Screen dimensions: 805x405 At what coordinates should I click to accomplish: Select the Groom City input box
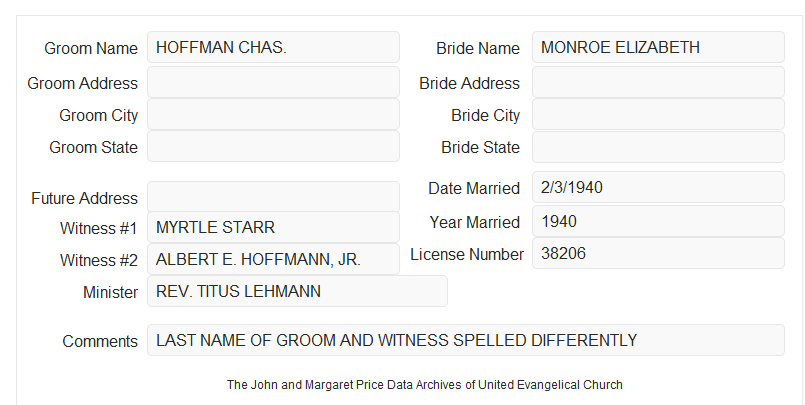click(273, 114)
